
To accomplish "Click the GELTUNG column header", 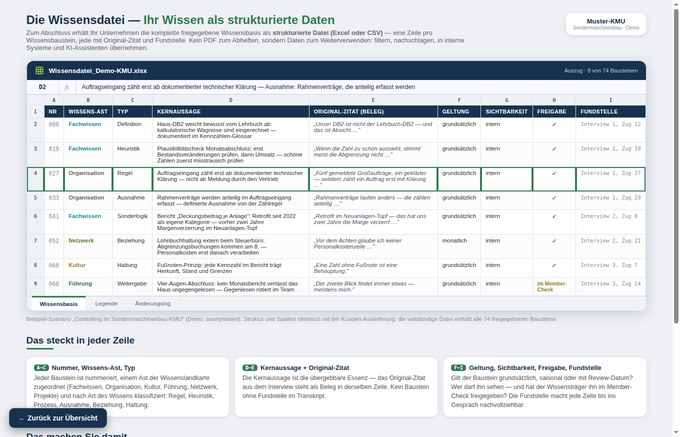I will click(x=459, y=111).
